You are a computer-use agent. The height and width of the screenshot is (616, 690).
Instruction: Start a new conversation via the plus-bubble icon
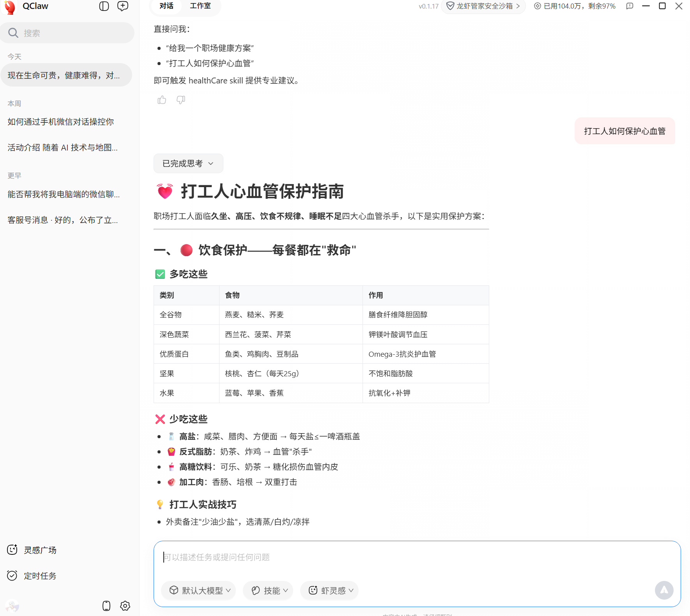(x=122, y=6)
